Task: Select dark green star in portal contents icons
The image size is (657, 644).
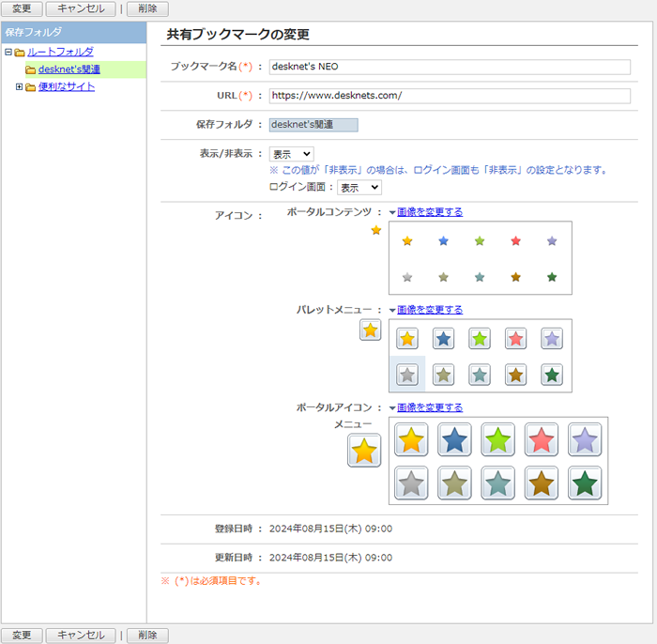Action: coord(552,277)
